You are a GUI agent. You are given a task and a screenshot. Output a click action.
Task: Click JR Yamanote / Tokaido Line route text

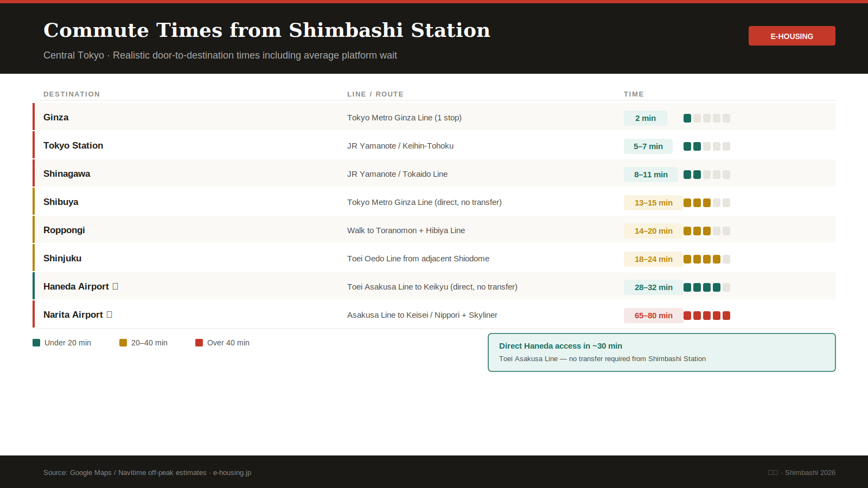[397, 174]
